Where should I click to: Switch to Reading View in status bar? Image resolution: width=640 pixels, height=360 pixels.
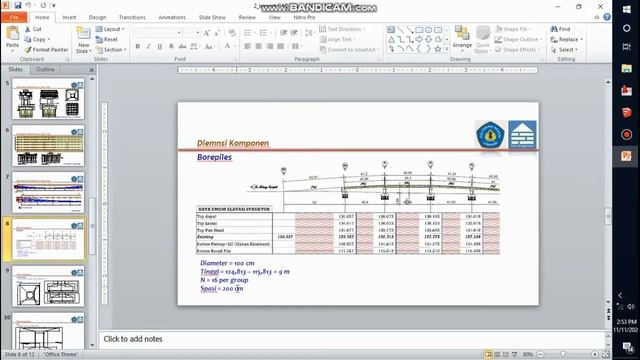(506, 354)
